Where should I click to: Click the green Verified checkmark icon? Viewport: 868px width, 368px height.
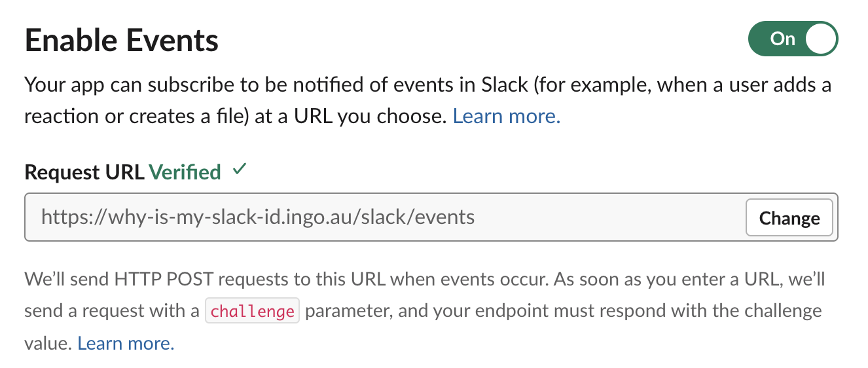tap(240, 171)
